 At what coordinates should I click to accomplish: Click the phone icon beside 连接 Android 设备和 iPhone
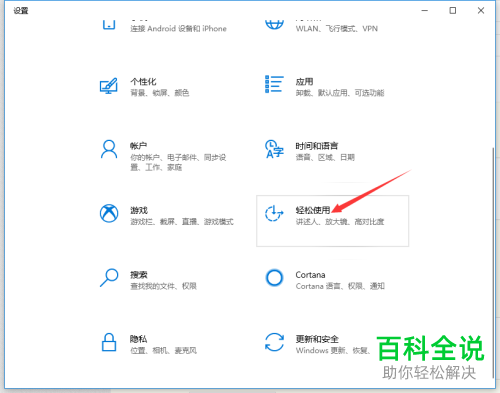click(x=109, y=25)
